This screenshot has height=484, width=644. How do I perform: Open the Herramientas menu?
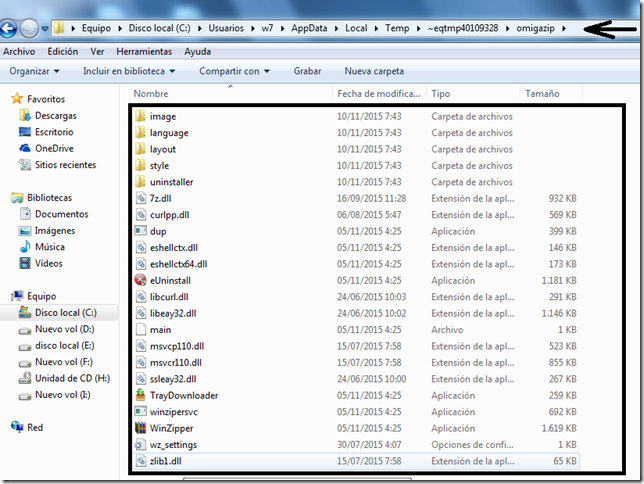point(144,51)
